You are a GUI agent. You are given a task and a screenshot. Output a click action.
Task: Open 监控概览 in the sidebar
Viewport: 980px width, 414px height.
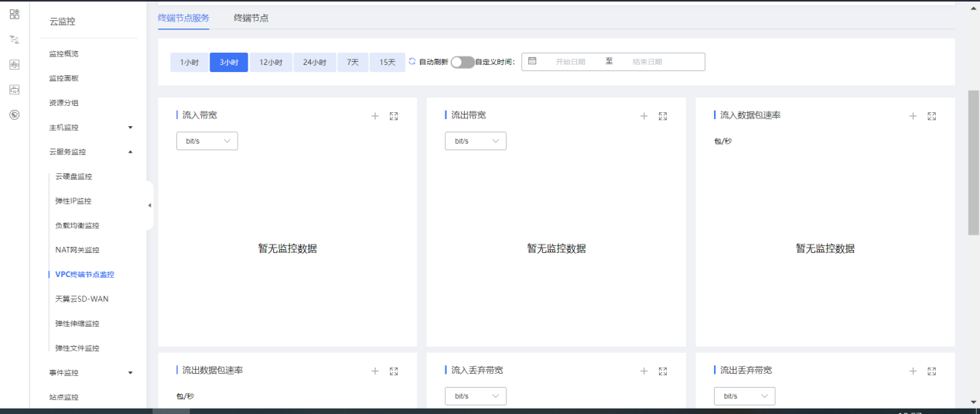point(64,53)
